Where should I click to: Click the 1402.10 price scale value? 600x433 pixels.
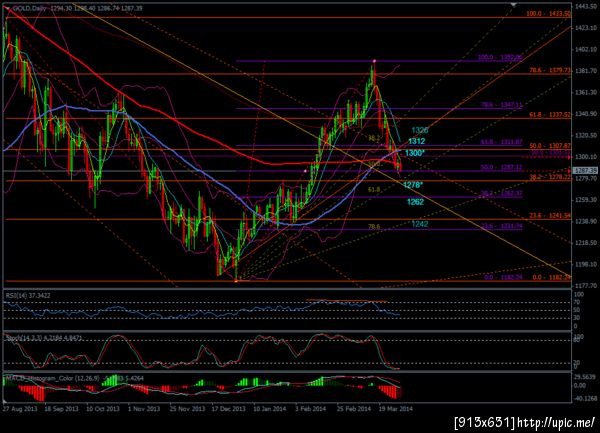pos(586,49)
